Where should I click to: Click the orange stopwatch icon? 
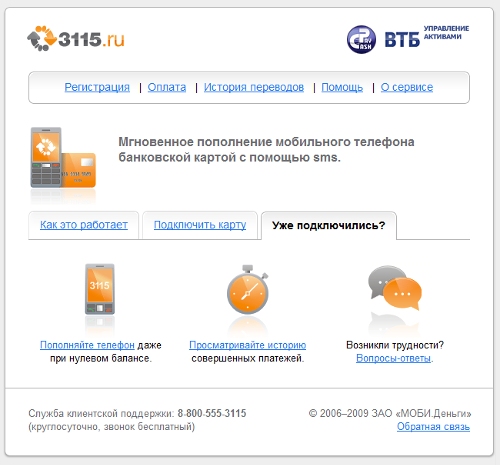248,289
